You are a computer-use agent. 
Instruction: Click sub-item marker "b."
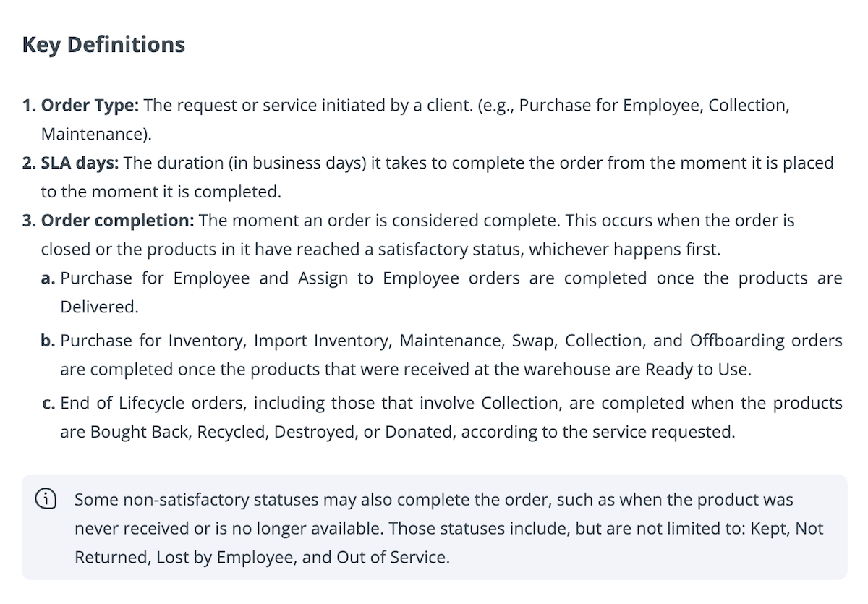(48, 341)
